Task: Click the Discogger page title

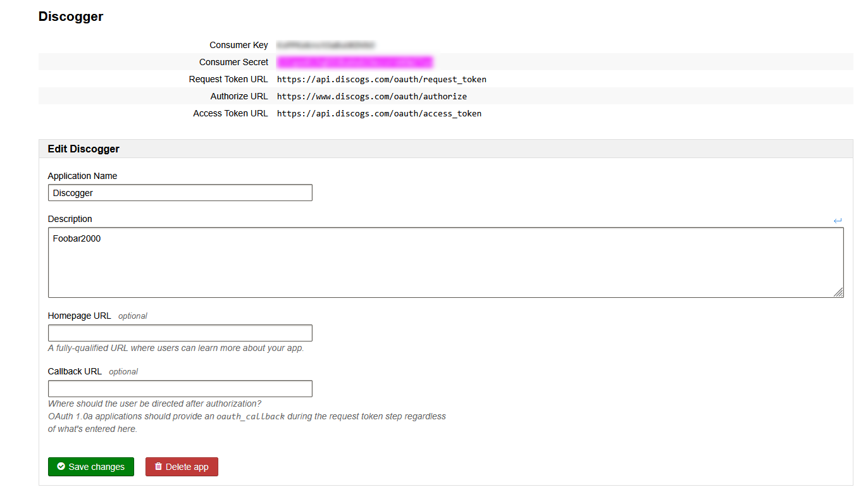Action: tap(71, 16)
